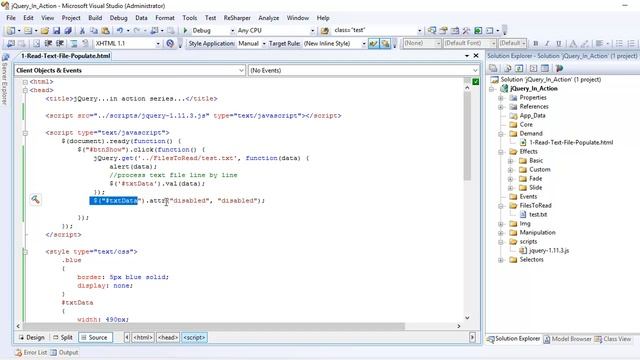This screenshot has height=360, width=640.
Task: Click the text alignment icon
Action: tap(599, 43)
